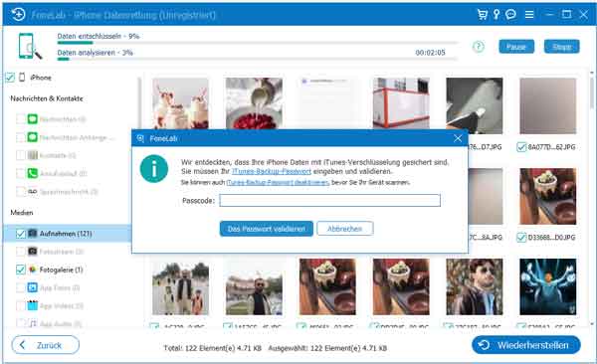
Task: Click the Fotostream icon
Action: [x=33, y=252]
